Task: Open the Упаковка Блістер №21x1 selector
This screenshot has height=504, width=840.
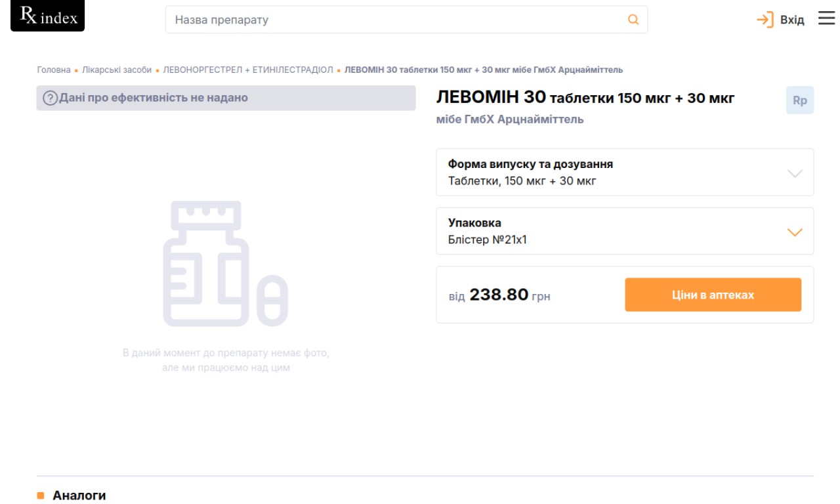Action: tap(625, 231)
